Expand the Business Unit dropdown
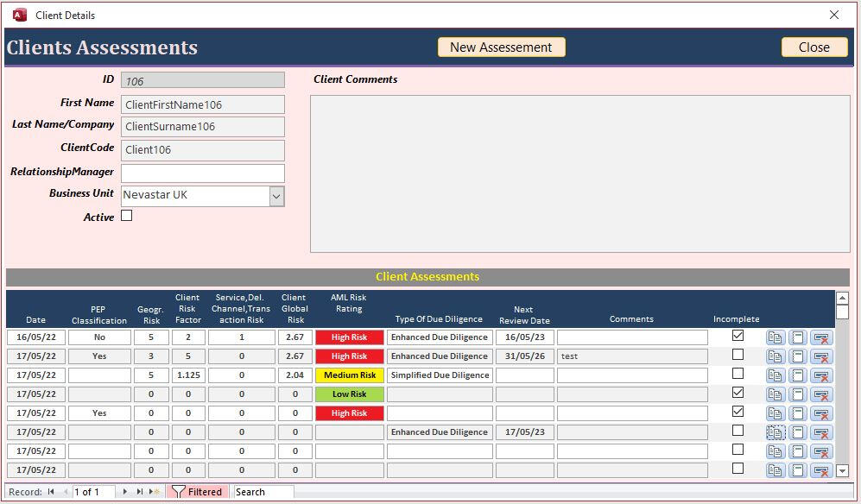 pos(276,196)
